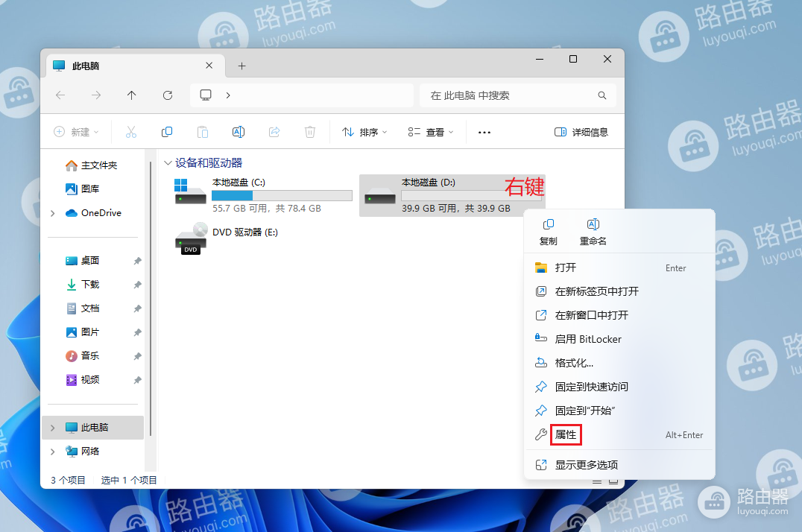Close the 此电脑 tab
802x532 pixels.
[x=209, y=66]
